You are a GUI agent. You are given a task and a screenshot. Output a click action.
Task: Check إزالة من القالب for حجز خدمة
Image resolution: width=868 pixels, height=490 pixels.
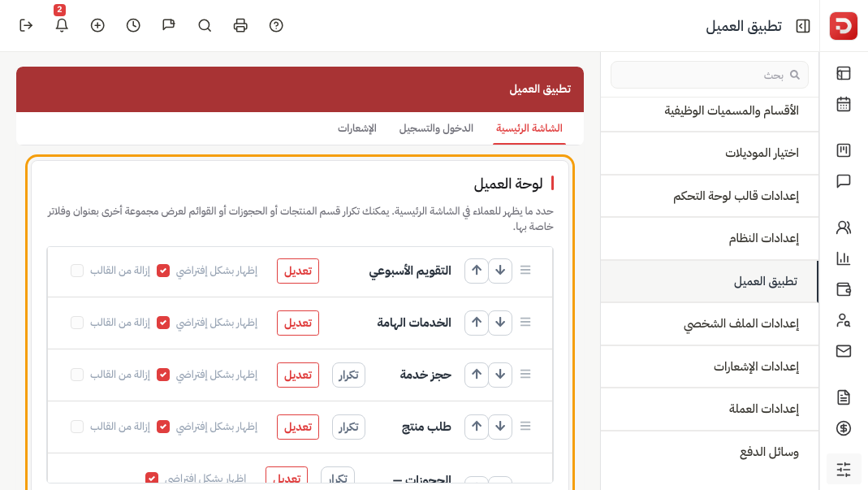pos(77,375)
